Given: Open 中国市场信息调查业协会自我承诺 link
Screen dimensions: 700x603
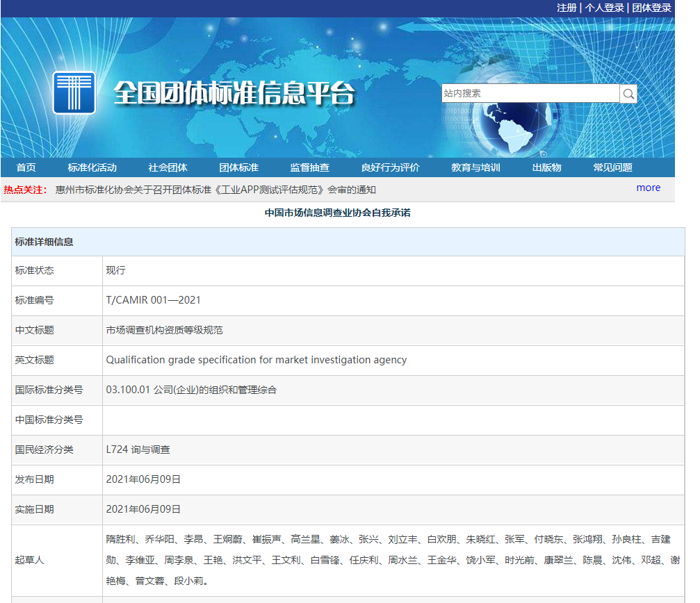Looking at the screenshot, I should coord(338,213).
